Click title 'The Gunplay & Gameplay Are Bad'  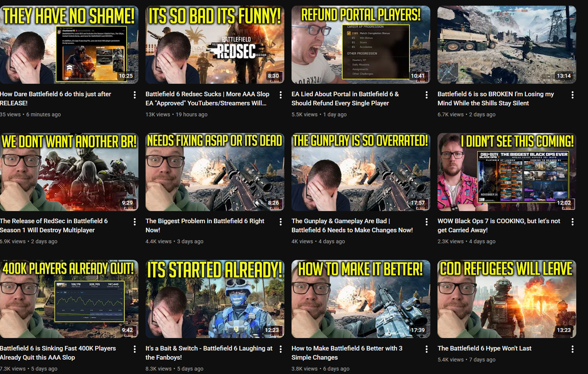[x=352, y=225]
